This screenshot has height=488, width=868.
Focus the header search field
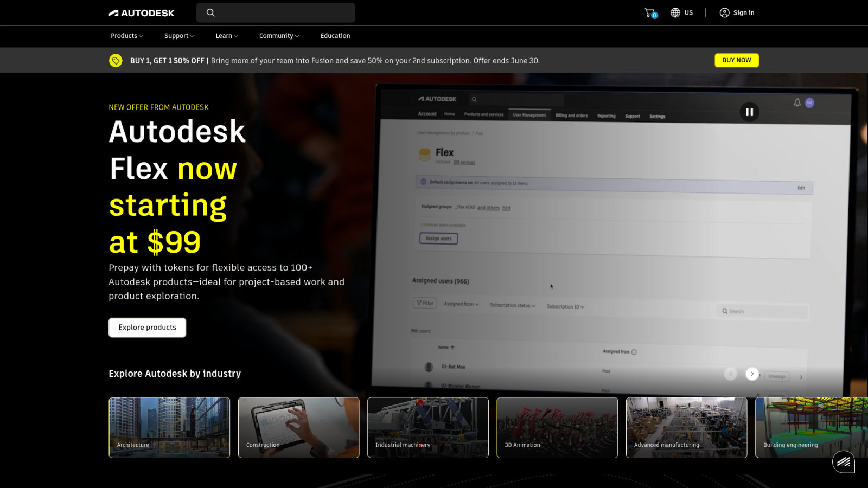tap(276, 12)
